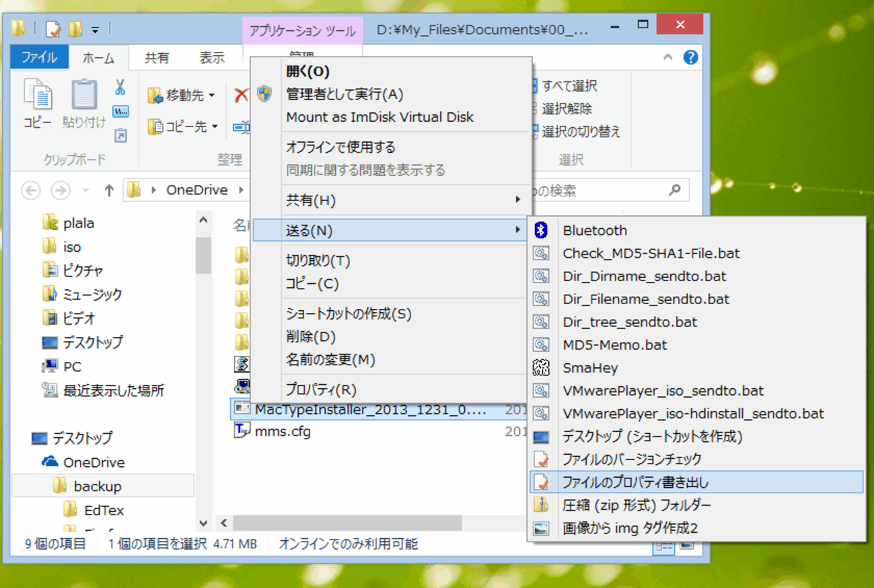This screenshot has width=874, height=588.
Task: Collapse the ribbon with the chevron
Action: 667,57
